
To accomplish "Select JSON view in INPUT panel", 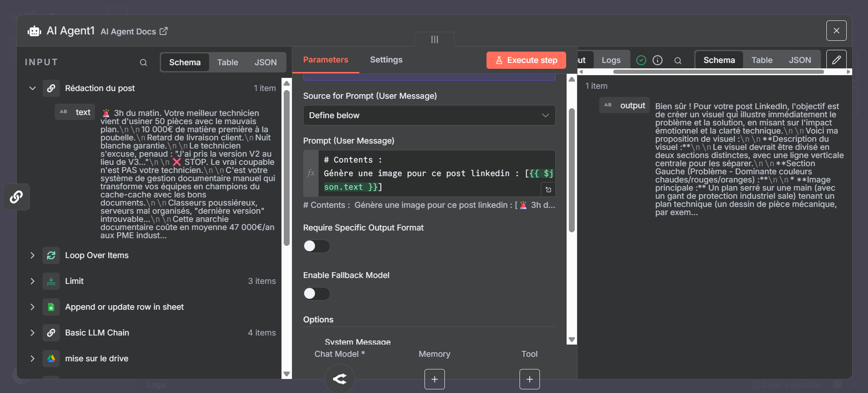I will point(265,62).
